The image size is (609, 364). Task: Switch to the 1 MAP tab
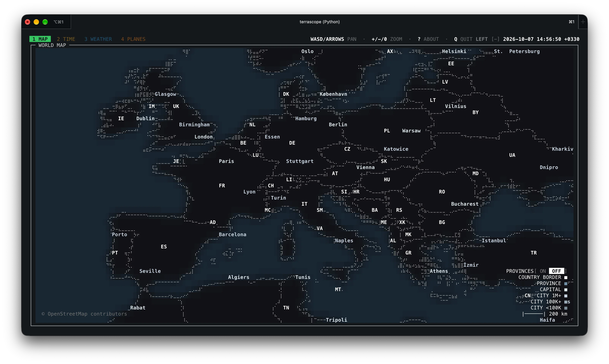[40, 39]
